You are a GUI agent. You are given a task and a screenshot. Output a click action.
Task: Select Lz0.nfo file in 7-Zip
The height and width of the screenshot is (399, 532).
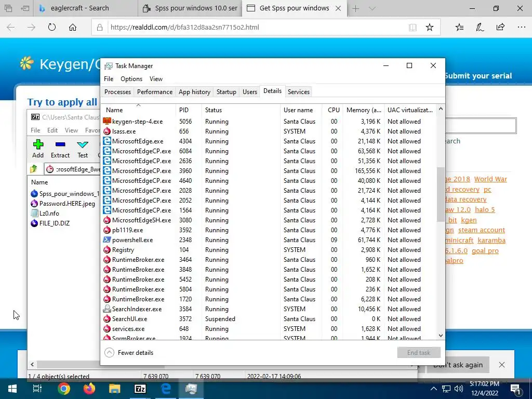pyautogui.click(x=49, y=214)
